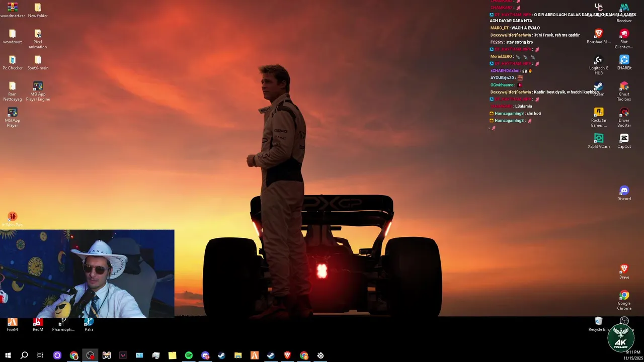Launch MSI App Player Engine shortcut
The image size is (644, 362).
[x=38, y=91]
